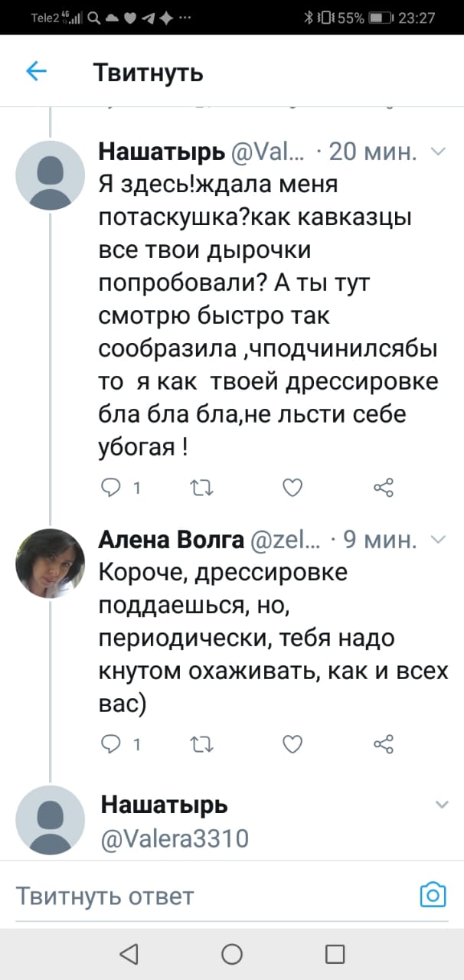This screenshot has width=464, height=980.
Task: Like Алена Волга's tweet
Action: (x=292, y=743)
